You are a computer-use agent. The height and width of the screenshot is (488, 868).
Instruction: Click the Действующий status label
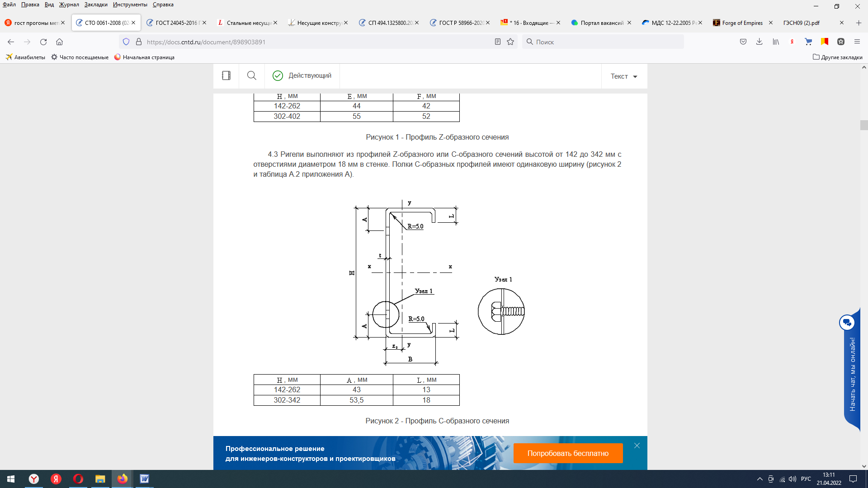tap(302, 75)
